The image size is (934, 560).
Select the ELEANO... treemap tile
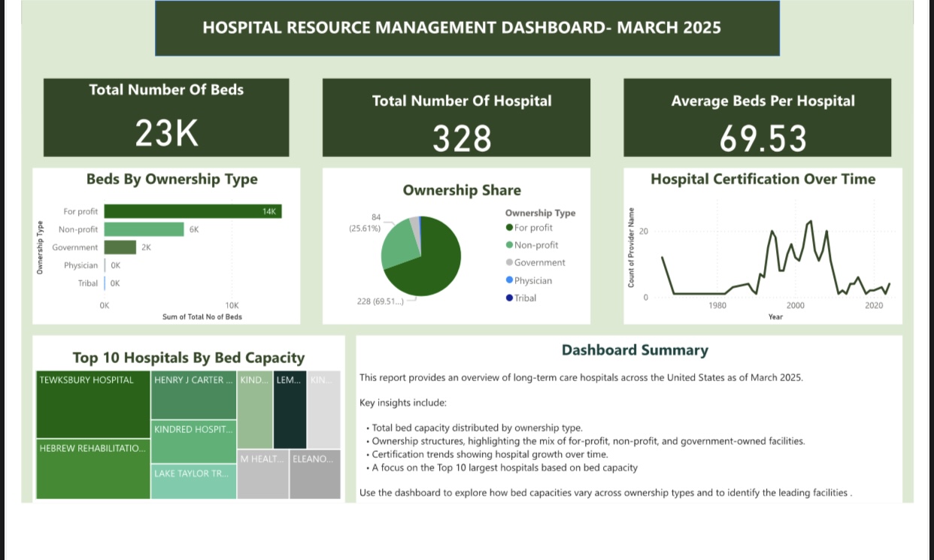[315, 474]
